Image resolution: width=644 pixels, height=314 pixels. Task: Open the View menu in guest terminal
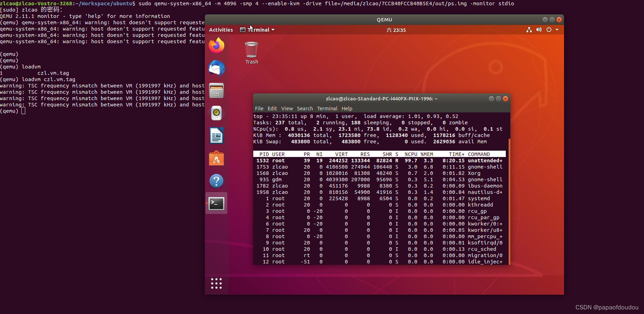pyautogui.click(x=287, y=109)
